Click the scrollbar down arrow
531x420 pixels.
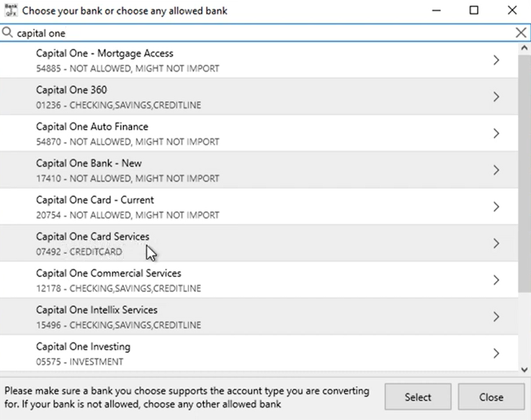click(x=524, y=370)
